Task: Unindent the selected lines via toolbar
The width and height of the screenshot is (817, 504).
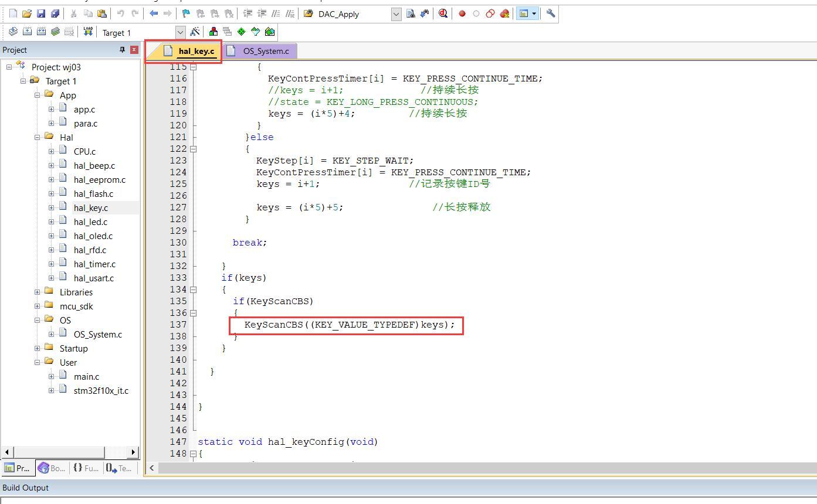Action: point(262,13)
